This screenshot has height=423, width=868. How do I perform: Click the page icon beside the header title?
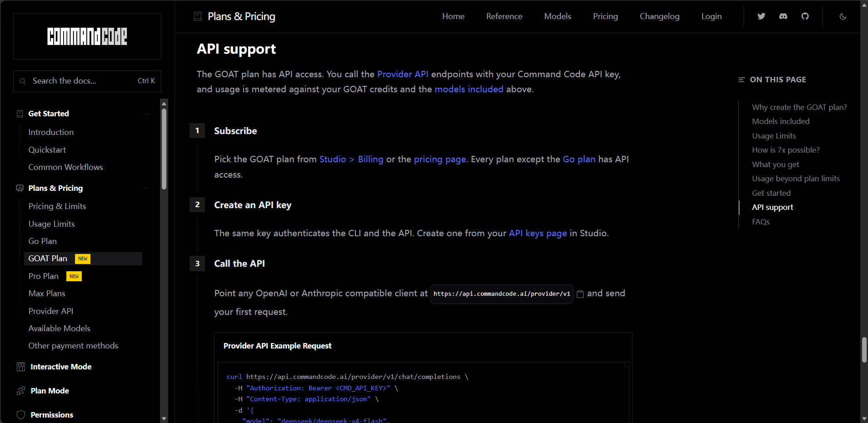pos(198,16)
